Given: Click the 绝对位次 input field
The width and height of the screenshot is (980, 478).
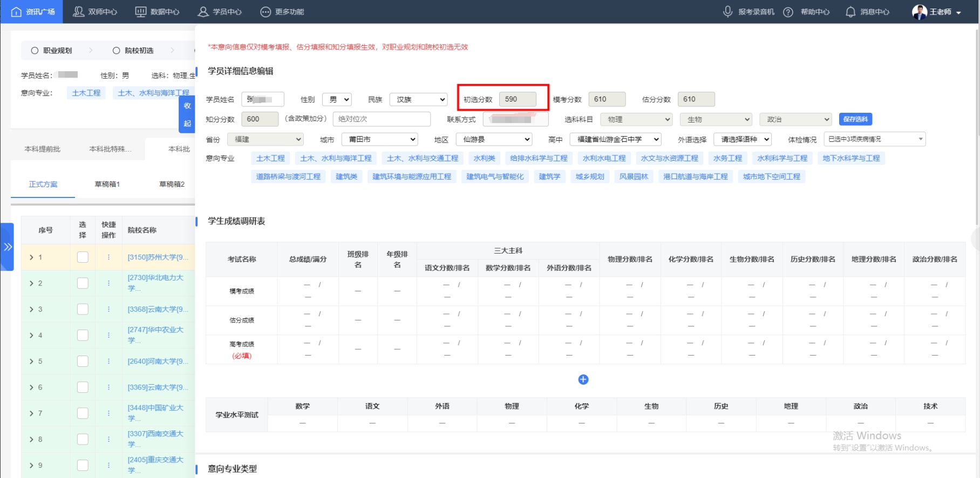Looking at the screenshot, I should tap(382, 119).
